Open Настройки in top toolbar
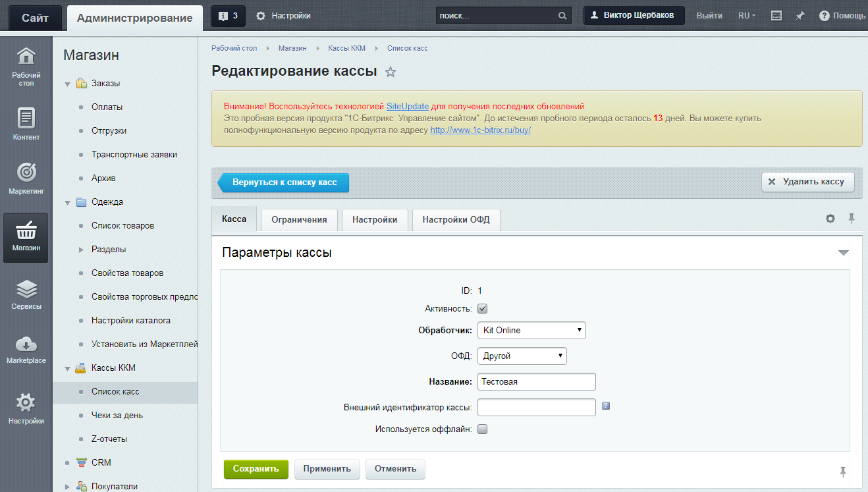This screenshot has height=492, width=868. coord(283,16)
